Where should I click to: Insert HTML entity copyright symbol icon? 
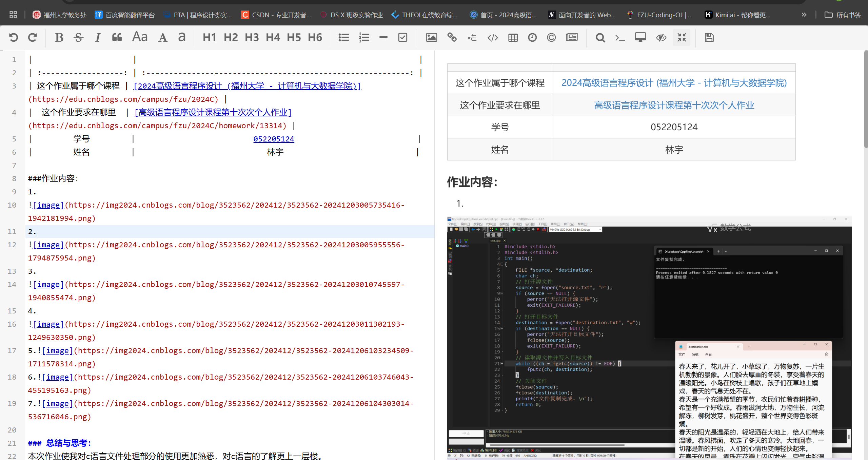tap(551, 37)
